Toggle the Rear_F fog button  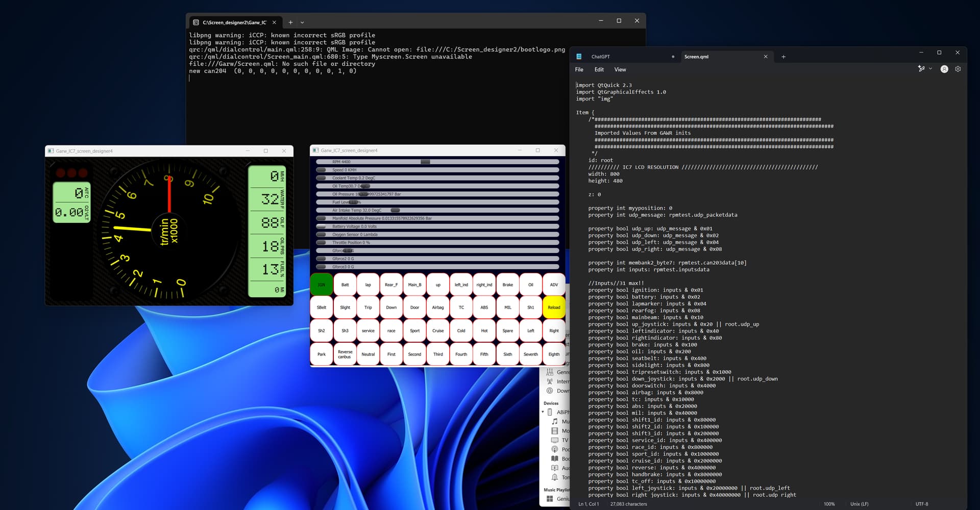click(391, 285)
